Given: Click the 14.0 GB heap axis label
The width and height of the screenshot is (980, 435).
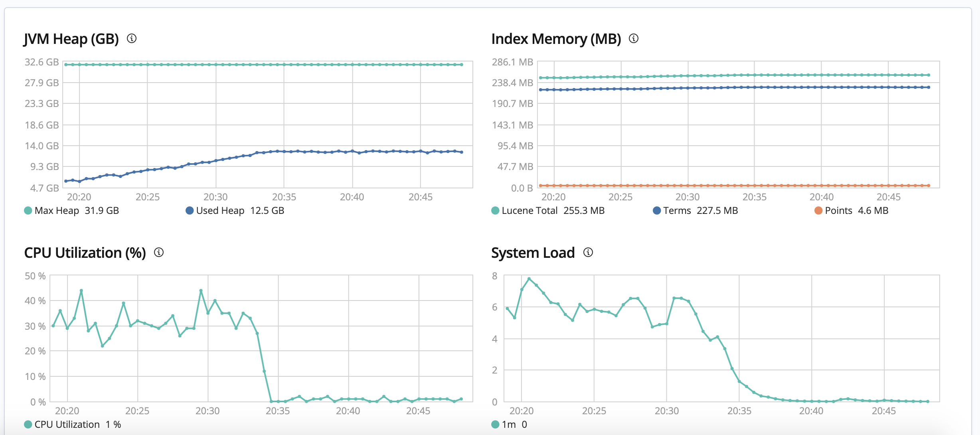Looking at the screenshot, I should coord(41,146).
